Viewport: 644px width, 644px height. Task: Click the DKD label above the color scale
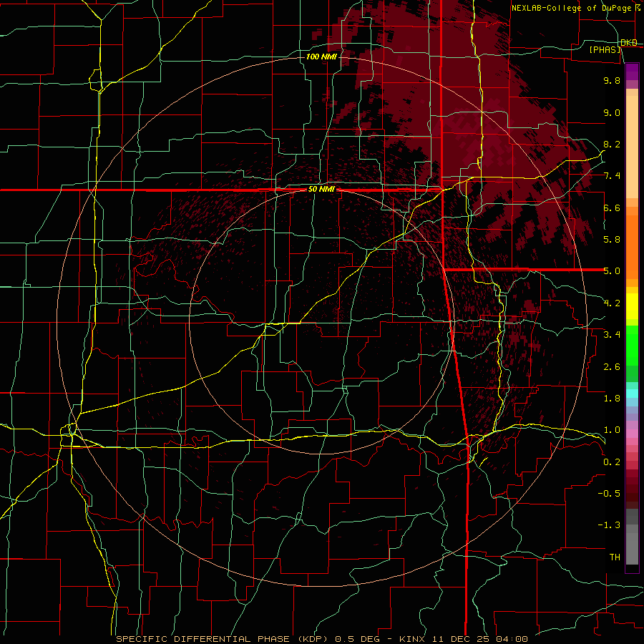tap(628, 43)
